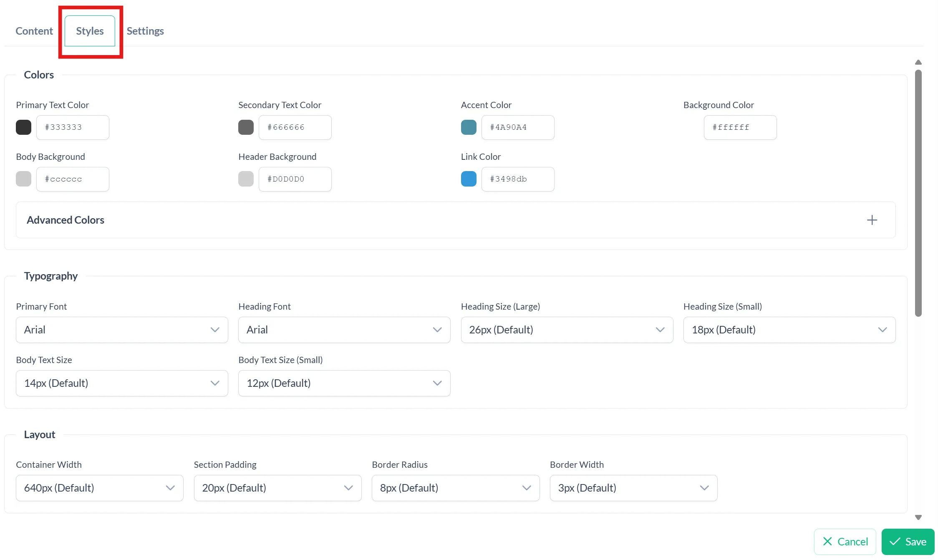Edit the Body Background hex field
Viewport: 938px width, 560px height.
pos(73,179)
